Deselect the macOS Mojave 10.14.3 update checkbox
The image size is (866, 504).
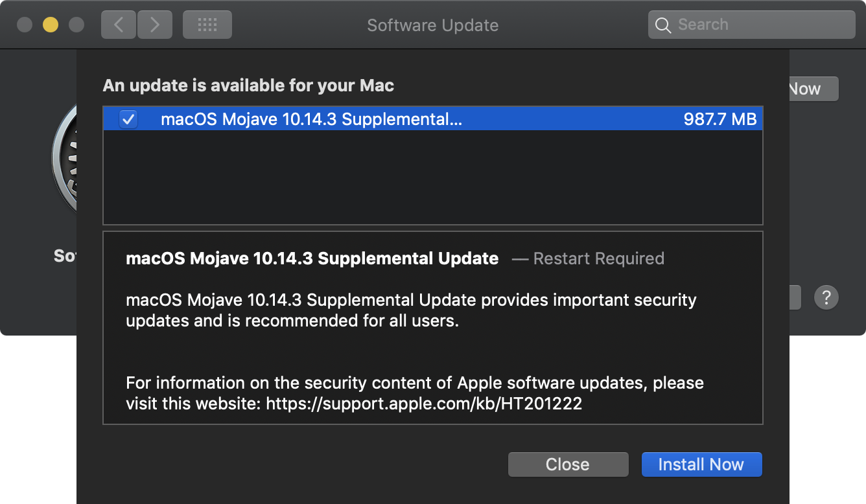[128, 119]
